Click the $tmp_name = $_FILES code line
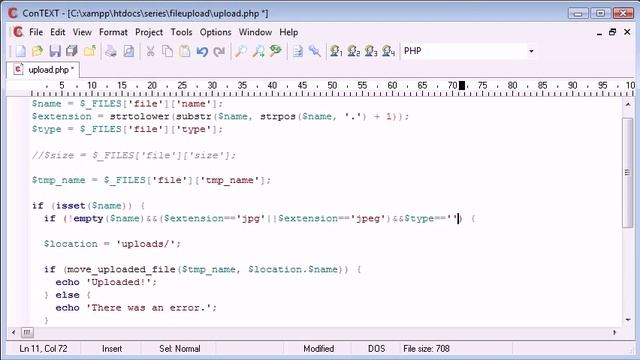This screenshot has height=360, width=640. (151, 180)
